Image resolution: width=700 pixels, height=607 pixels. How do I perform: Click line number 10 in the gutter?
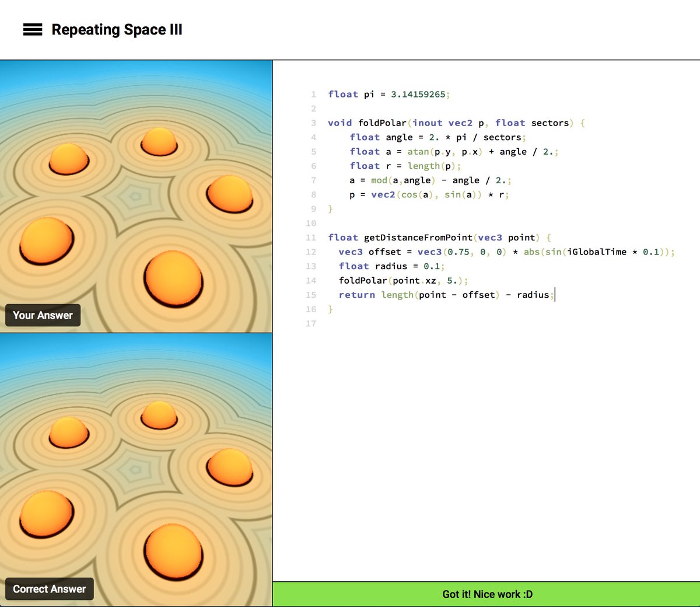point(311,224)
